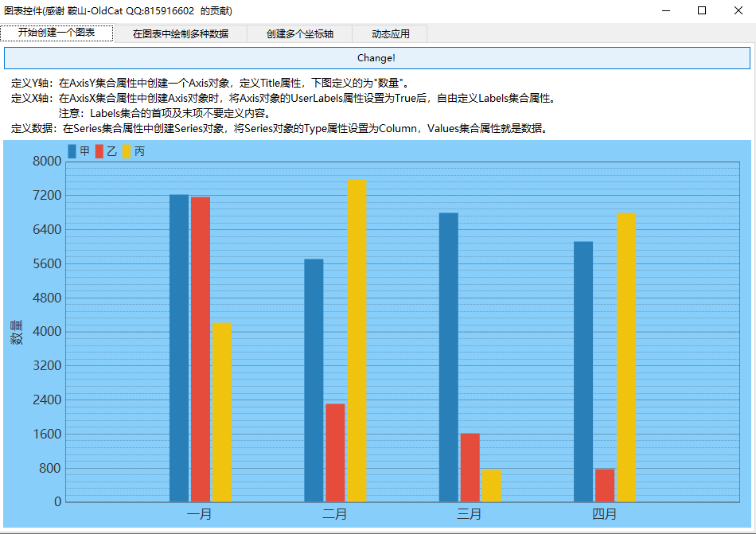Viewport: 756px width, 534px height.
Task: Click the 二月 x-axis label
Action: click(334, 514)
